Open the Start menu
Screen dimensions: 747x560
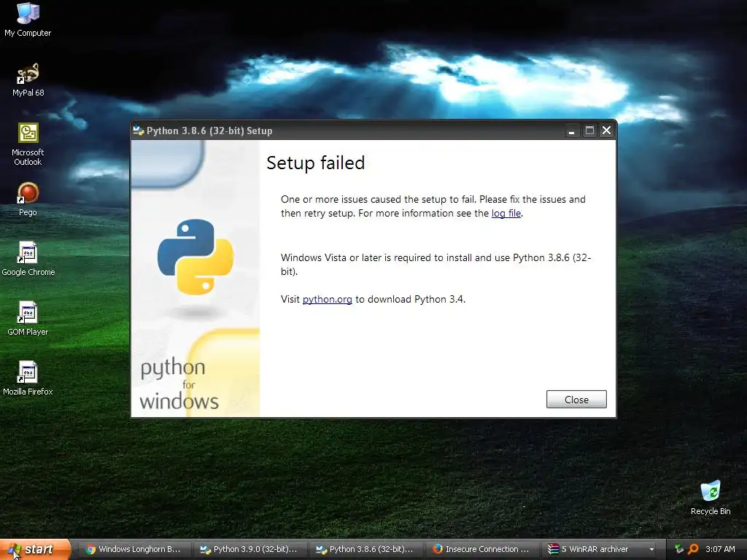35,549
